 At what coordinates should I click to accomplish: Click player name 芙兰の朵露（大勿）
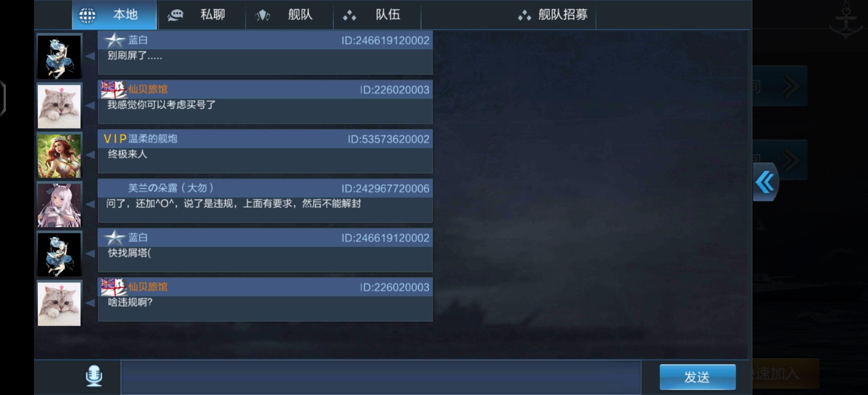coord(171,188)
